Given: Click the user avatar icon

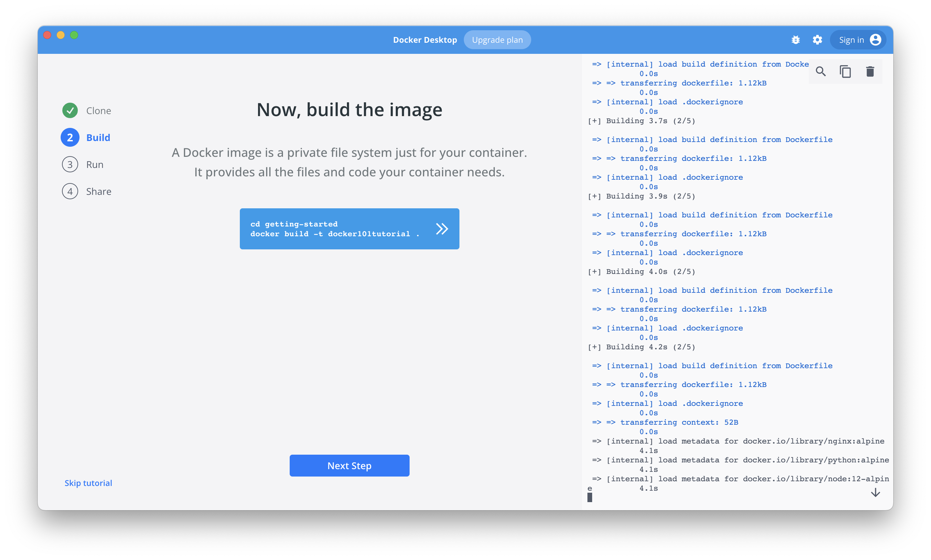Looking at the screenshot, I should (875, 40).
